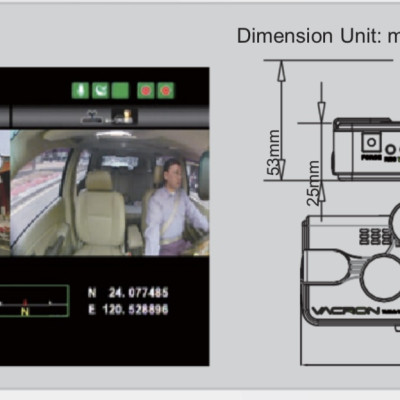Select the highlighted driver cabin view icon
Screen dimensions: 400x400
125,116
